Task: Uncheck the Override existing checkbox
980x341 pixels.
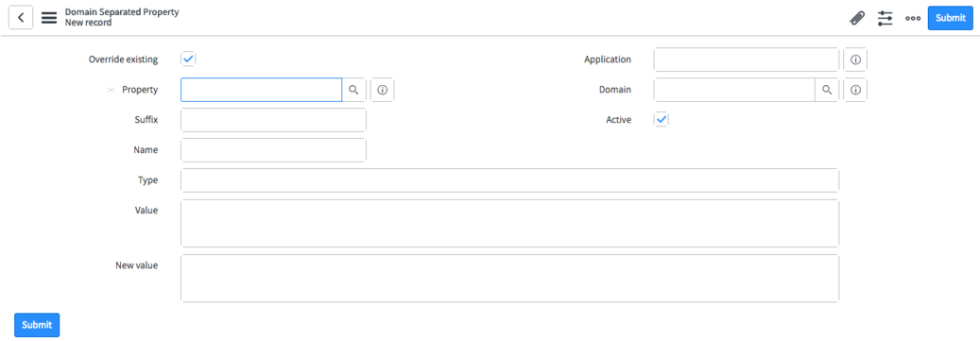Action: click(188, 60)
